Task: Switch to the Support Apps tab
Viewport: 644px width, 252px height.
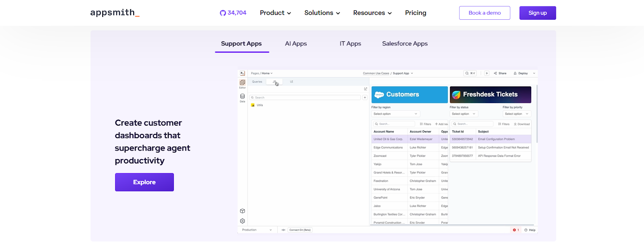Action: (242, 43)
